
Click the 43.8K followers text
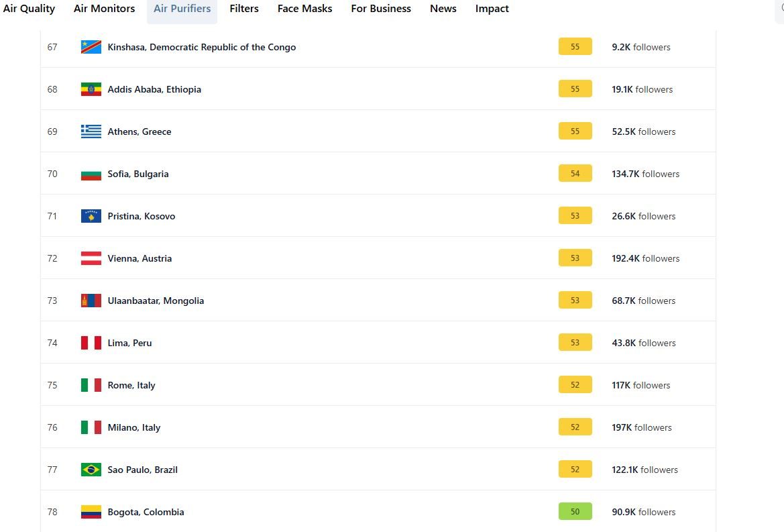pos(644,343)
